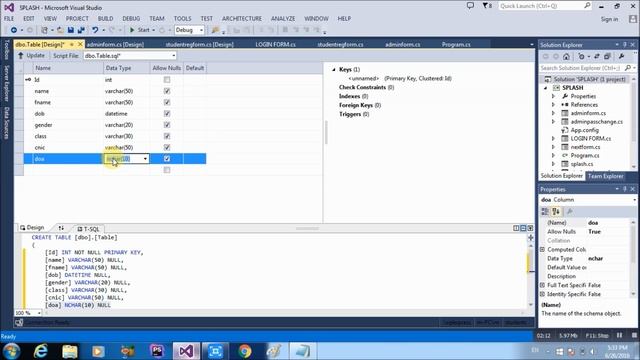Click the Sign in link

click(609, 19)
